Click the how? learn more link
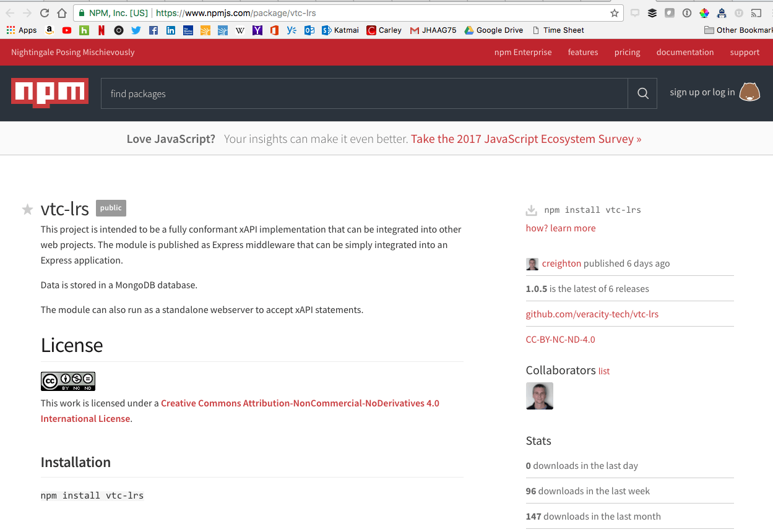This screenshot has width=773, height=532. point(561,228)
